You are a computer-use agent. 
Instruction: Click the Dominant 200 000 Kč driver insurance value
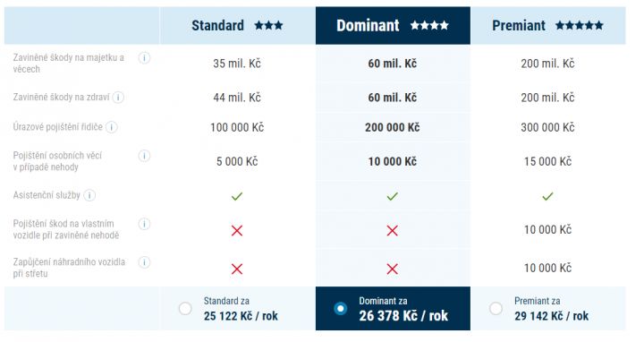click(393, 127)
